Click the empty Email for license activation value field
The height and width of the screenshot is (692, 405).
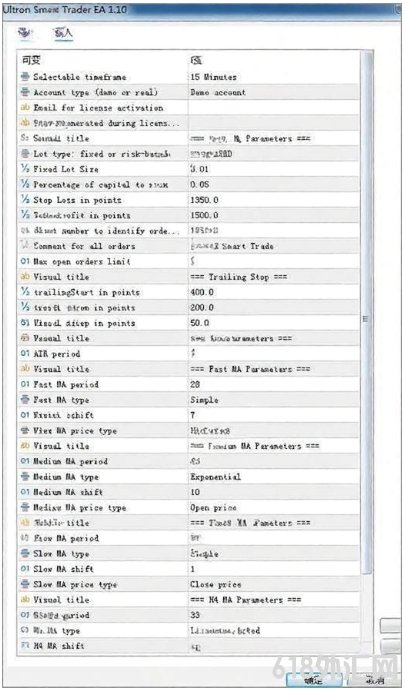(274, 108)
